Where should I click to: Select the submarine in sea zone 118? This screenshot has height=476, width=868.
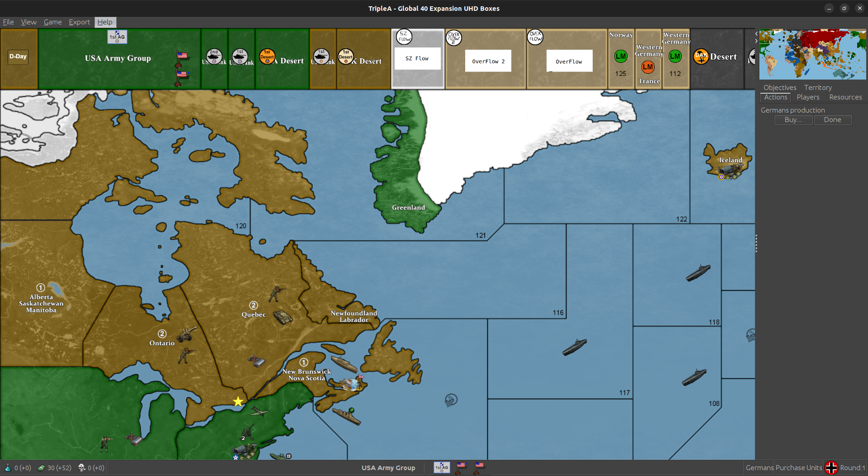(698, 273)
